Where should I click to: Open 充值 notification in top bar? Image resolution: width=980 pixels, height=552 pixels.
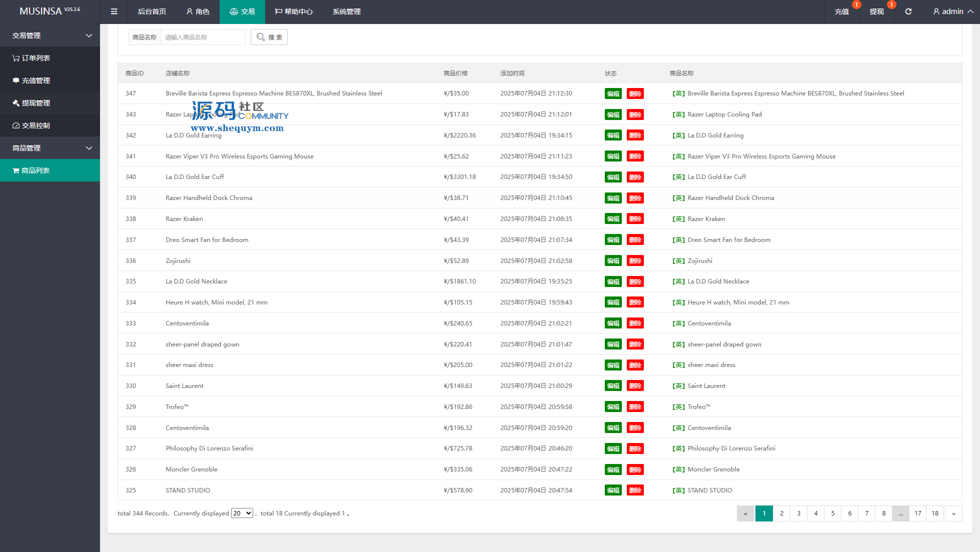841,11
